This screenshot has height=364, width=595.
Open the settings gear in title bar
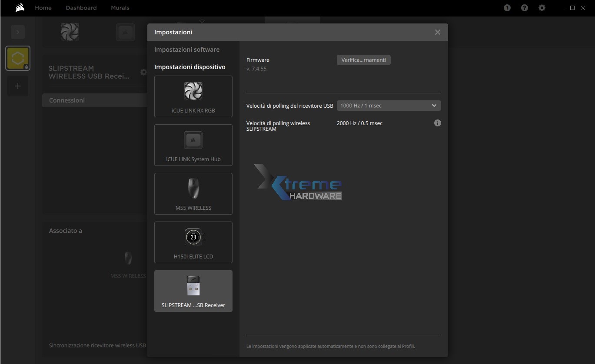(x=542, y=8)
